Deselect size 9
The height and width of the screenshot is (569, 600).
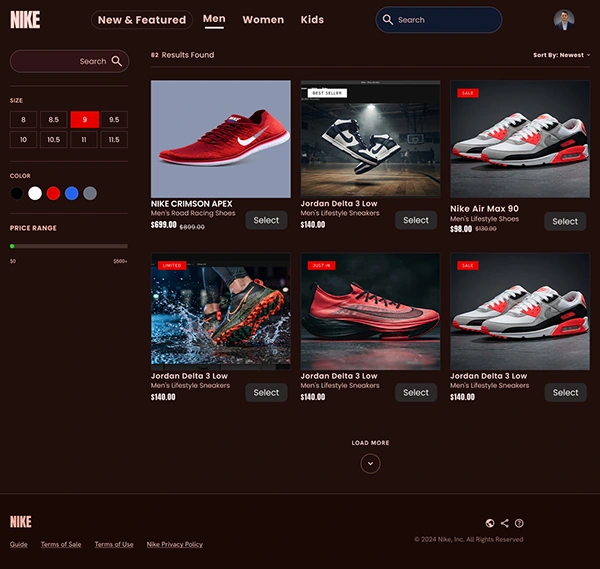click(x=85, y=119)
